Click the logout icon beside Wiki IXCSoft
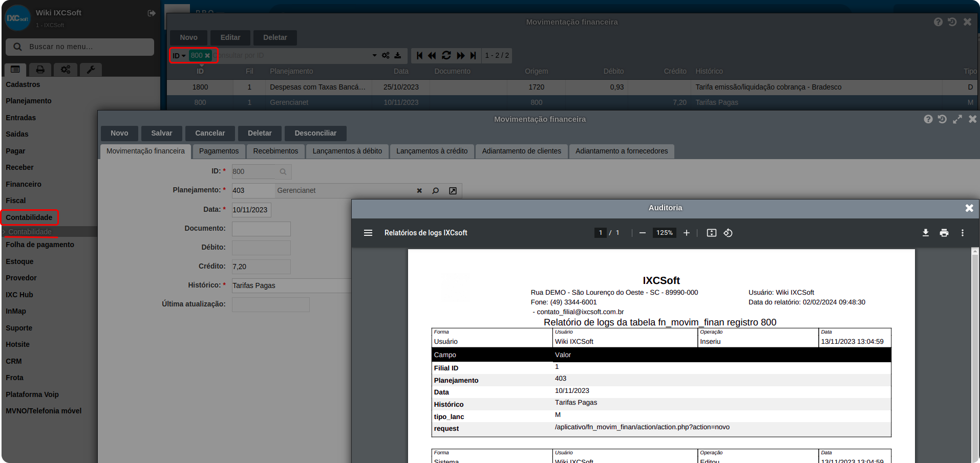The width and height of the screenshot is (980, 463). click(152, 13)
